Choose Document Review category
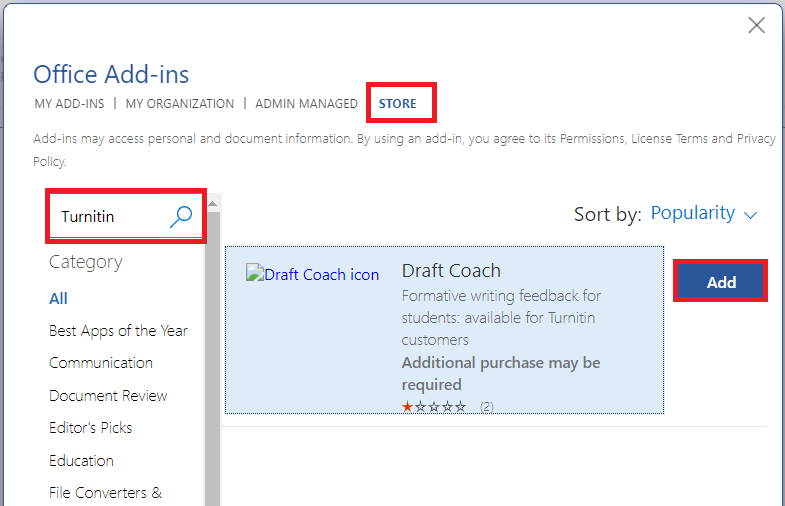 [108, 396]
